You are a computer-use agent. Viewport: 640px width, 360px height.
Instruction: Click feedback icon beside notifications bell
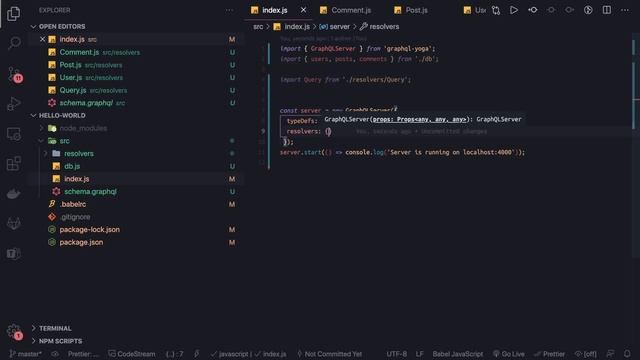[x=610, y=354]
